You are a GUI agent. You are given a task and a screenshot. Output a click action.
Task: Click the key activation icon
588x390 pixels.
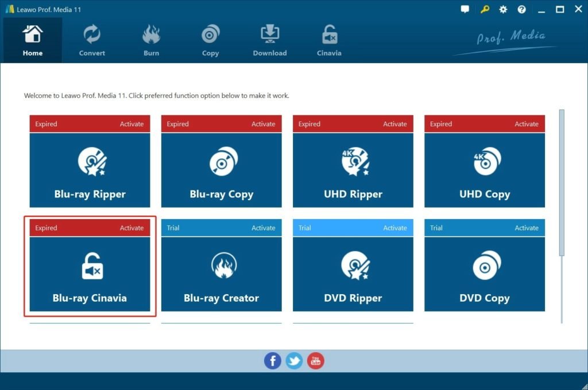485,9
